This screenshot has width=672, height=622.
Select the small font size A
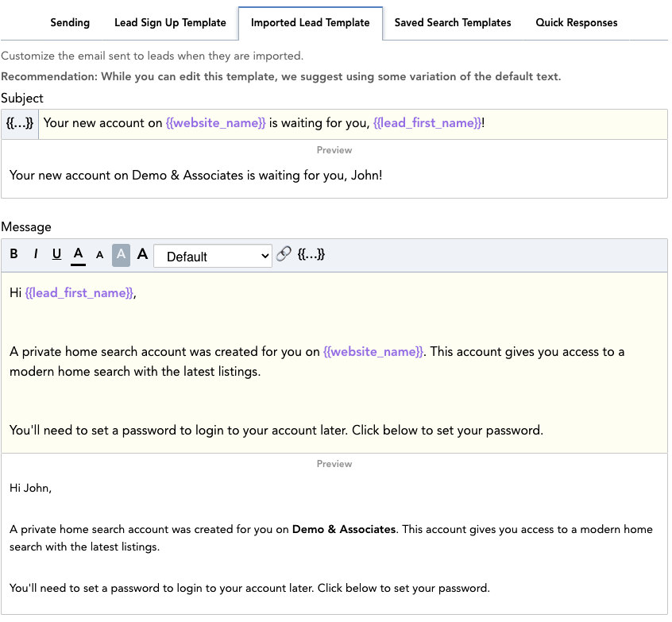(x=99, y=256)
